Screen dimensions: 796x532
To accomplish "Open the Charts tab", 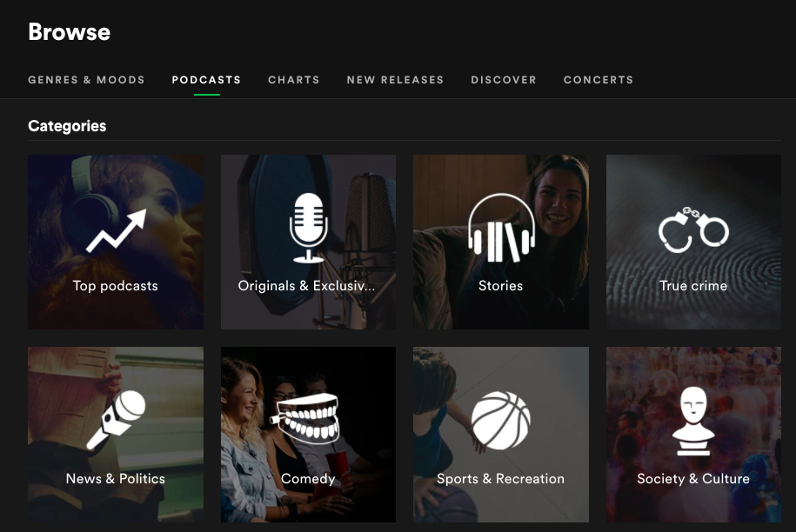I will (293, 80).
